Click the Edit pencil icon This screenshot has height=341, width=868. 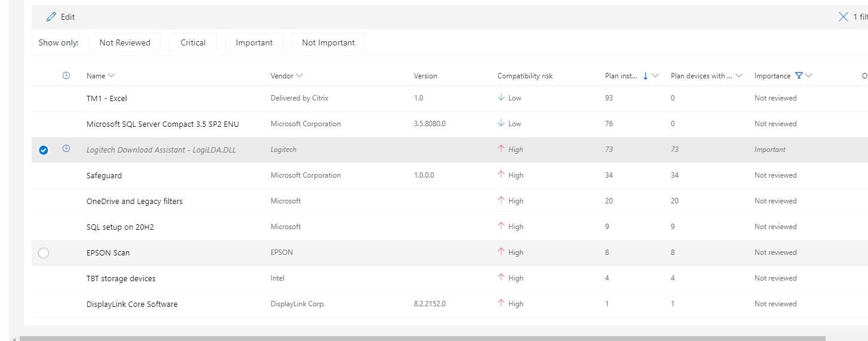pyautogui.click(x=51, y=17)
